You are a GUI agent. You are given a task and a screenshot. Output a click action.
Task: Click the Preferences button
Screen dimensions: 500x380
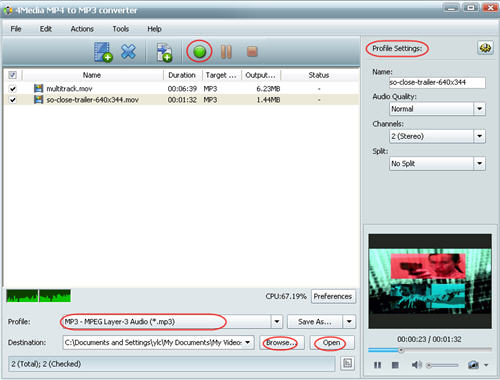click(333, 296)
